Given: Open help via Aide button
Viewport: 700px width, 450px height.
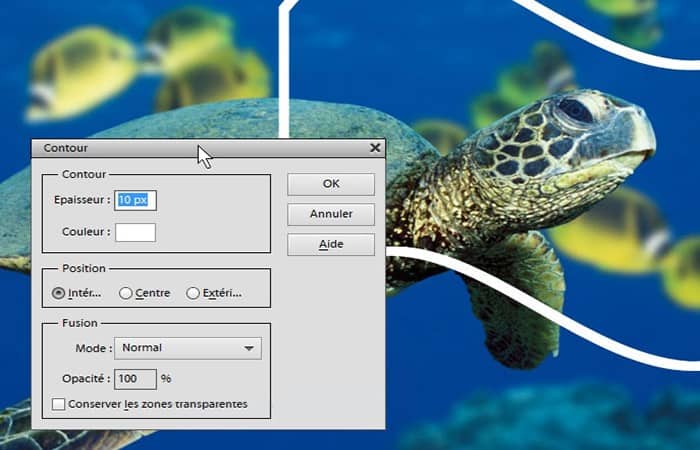Looking at the screenshot, I should pyautogui.click(x=331, y=245).
